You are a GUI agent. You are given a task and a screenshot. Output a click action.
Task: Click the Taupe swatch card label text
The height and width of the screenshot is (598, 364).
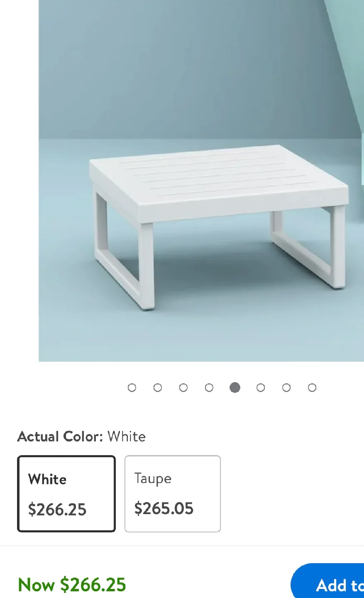[x=153, y=478]
